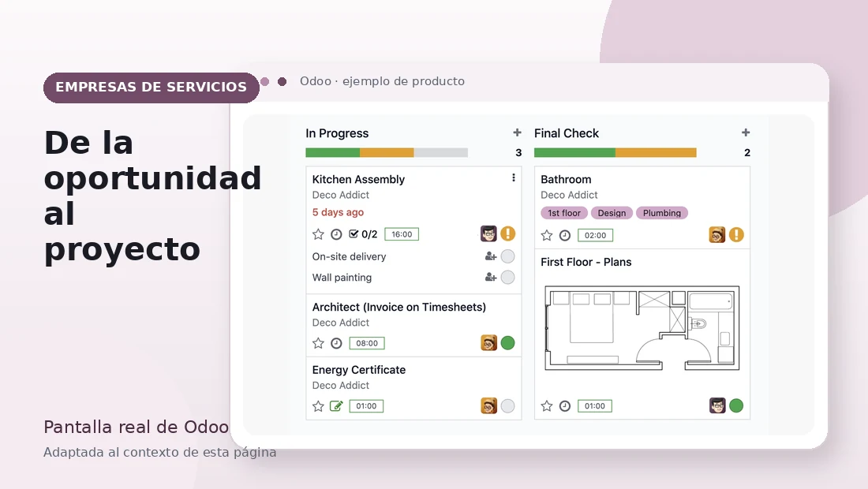Select the 1st floor tag
This screenshot has width=868, height=489.
(x=564, y=213)
